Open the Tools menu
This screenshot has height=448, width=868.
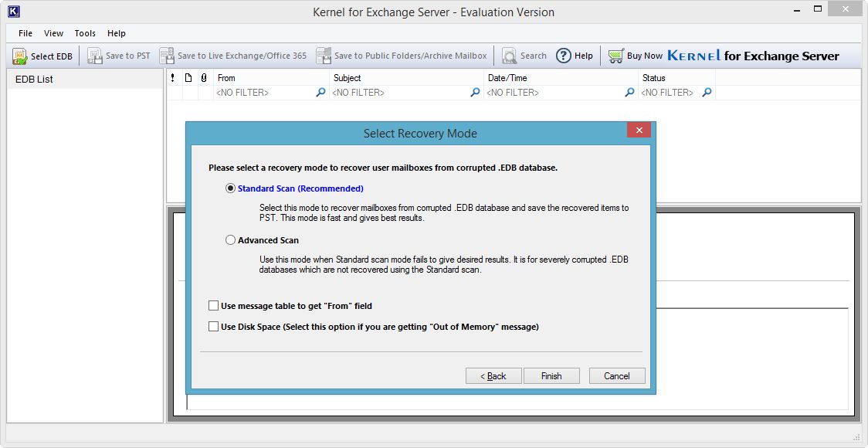point(85,33)
